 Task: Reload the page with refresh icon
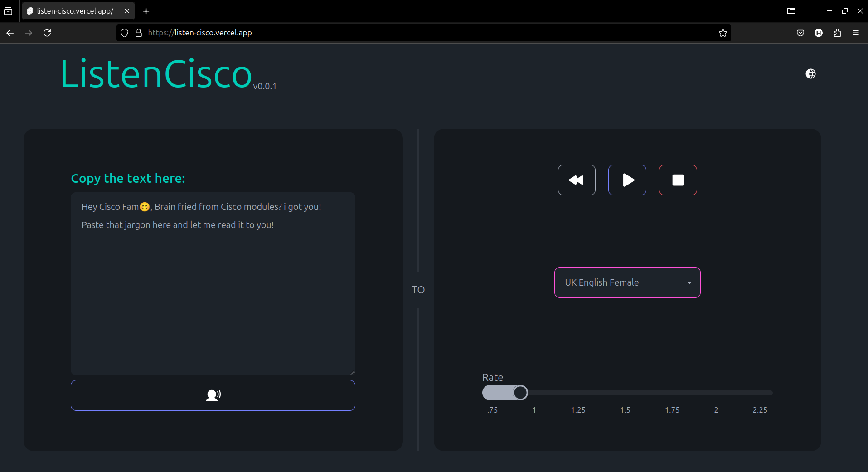coord(47,33)
